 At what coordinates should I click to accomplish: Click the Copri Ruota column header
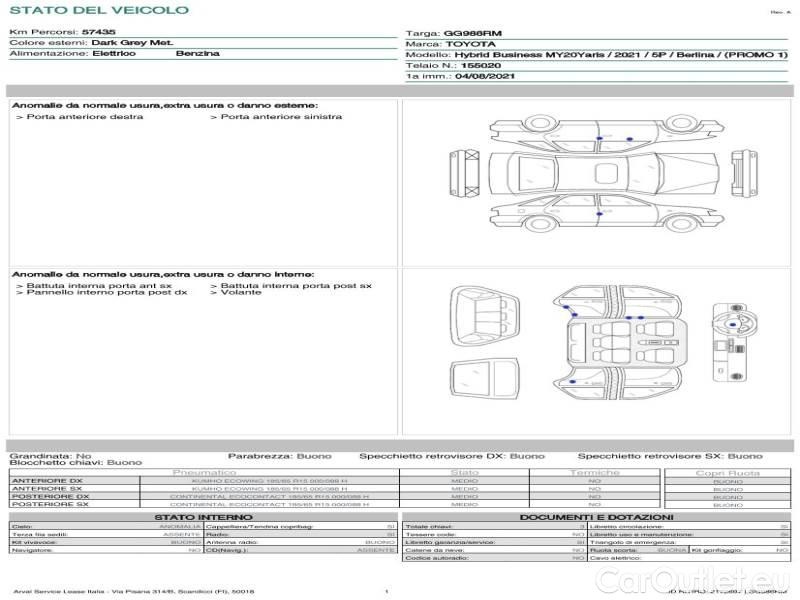pyautogui.click(x=727, y=472)
